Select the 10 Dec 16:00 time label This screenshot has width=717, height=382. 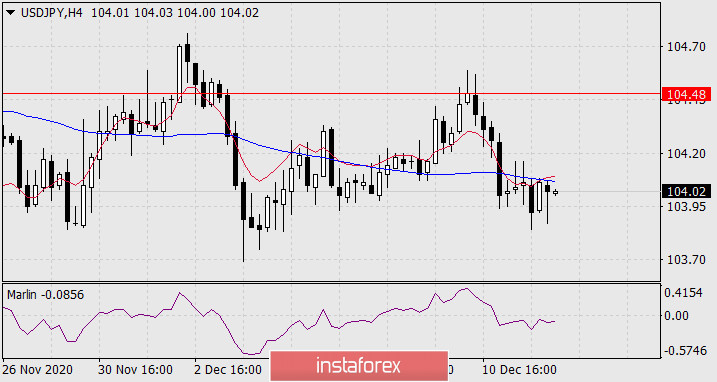(x=519, y=370)
